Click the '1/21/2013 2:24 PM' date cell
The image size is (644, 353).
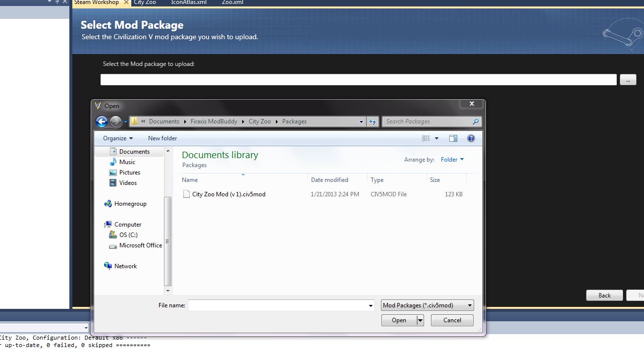pos(335,194)
